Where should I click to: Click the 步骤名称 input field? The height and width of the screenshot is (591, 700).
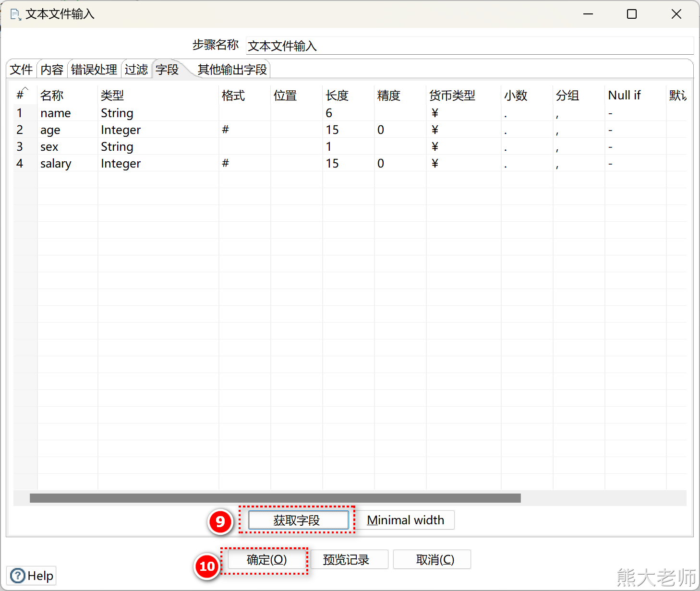pos(470,46)
